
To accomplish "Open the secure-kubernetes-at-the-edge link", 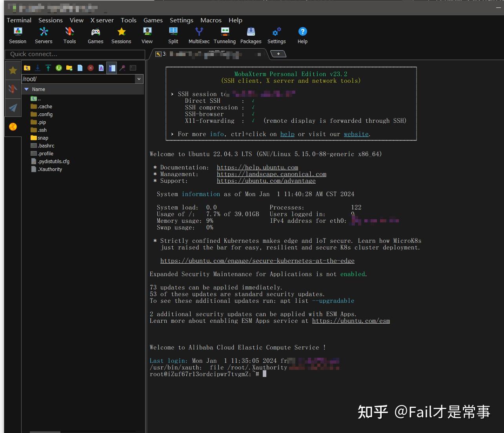I will (x=257, y=261).
